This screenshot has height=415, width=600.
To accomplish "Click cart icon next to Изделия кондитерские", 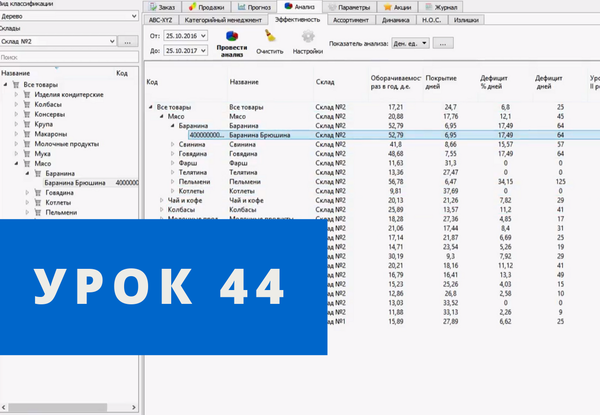I will (x=27, y=94).
